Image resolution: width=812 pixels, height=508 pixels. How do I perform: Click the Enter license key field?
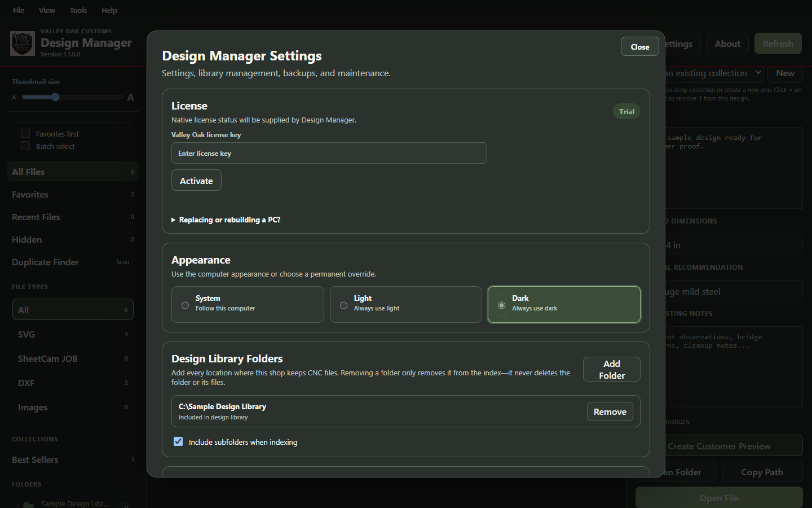coord(329,153)
